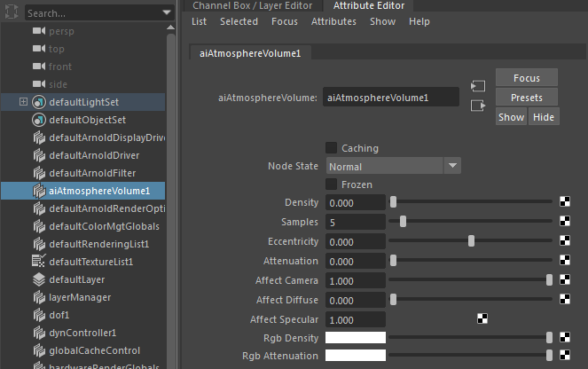This screenshot has width=588, height=369.
Task: Click the input connection arrow icon
Action: (478, 86)
